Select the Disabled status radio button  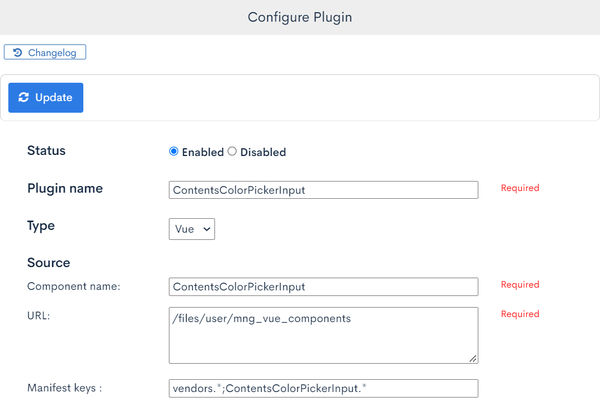point(232,151)
